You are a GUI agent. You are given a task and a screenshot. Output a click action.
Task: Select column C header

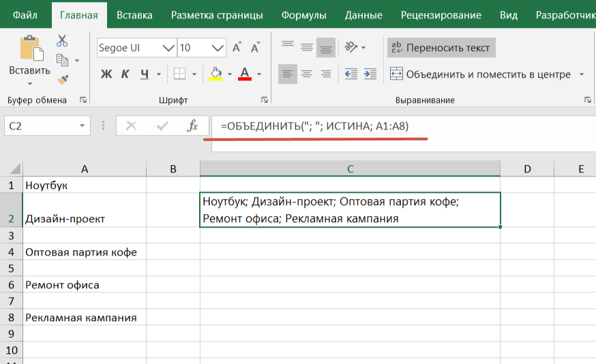pyautogui.click(x=350, y=168)
